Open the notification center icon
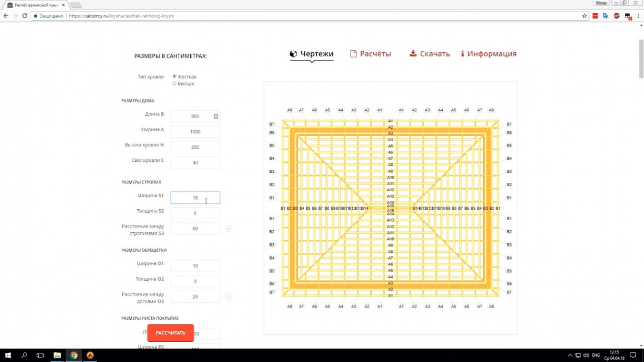The width and height of the screenshot is (644, 362). (x=633, y=355)
